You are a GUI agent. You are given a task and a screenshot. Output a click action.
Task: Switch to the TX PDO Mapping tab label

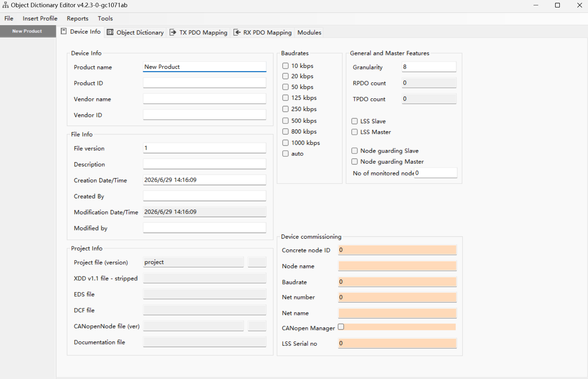click(203, 33)
